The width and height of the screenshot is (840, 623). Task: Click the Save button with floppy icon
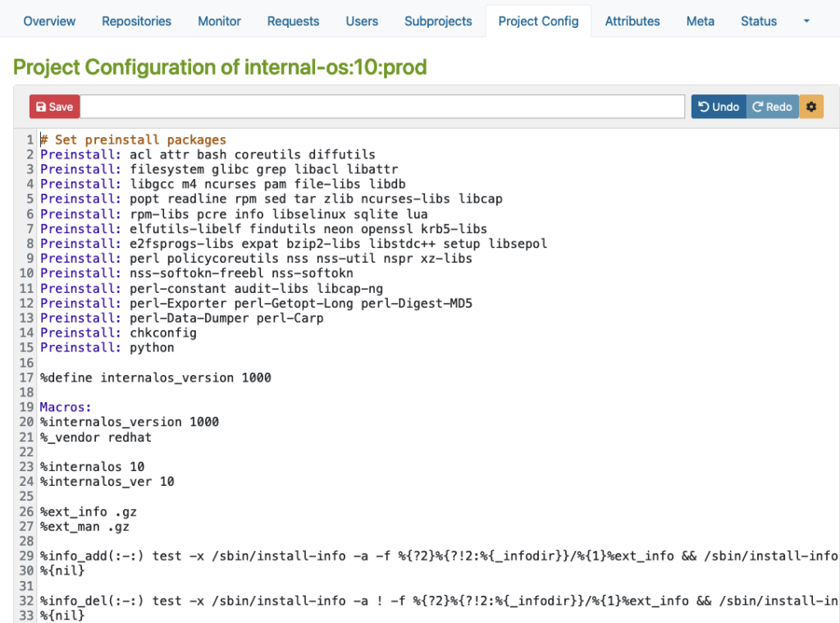(x=54, y=107)
